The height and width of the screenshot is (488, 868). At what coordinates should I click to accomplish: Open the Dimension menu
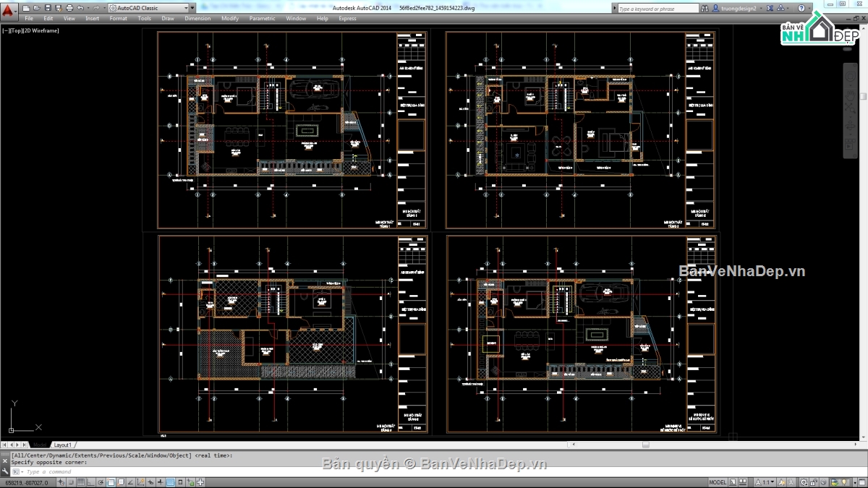197,18
